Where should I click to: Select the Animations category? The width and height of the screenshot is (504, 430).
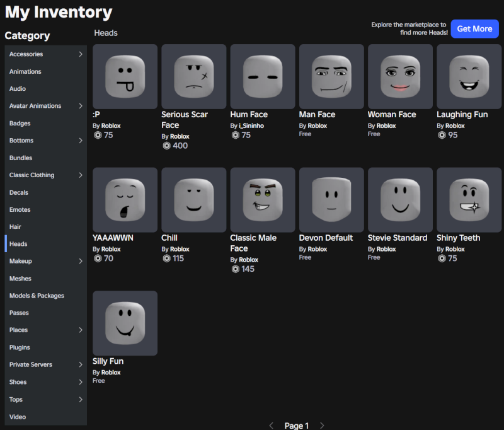point(45,71)
